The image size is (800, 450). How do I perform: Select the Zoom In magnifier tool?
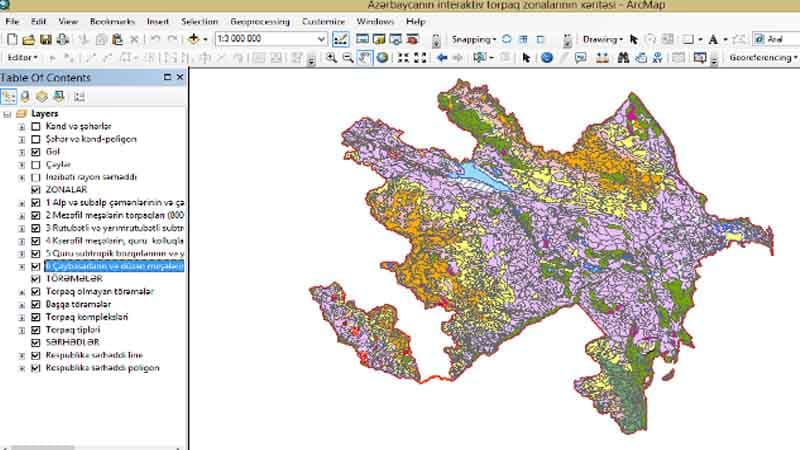331,58
